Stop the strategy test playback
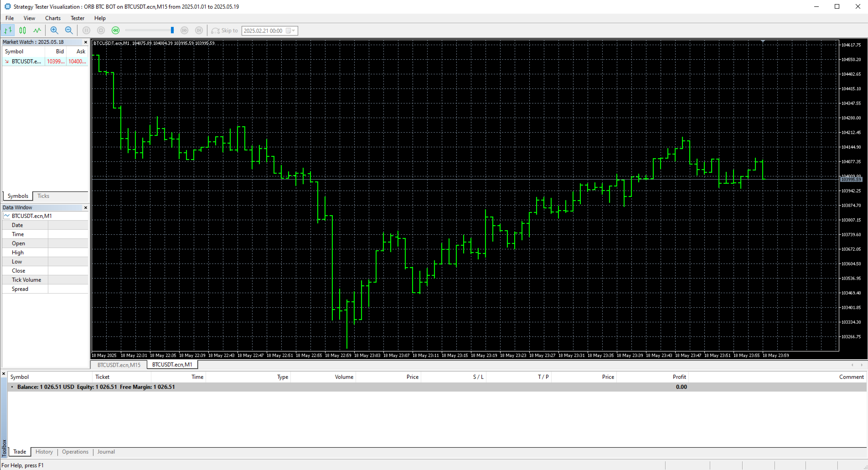Viewport: 868px width, 470px height. [x=101, y=30]
